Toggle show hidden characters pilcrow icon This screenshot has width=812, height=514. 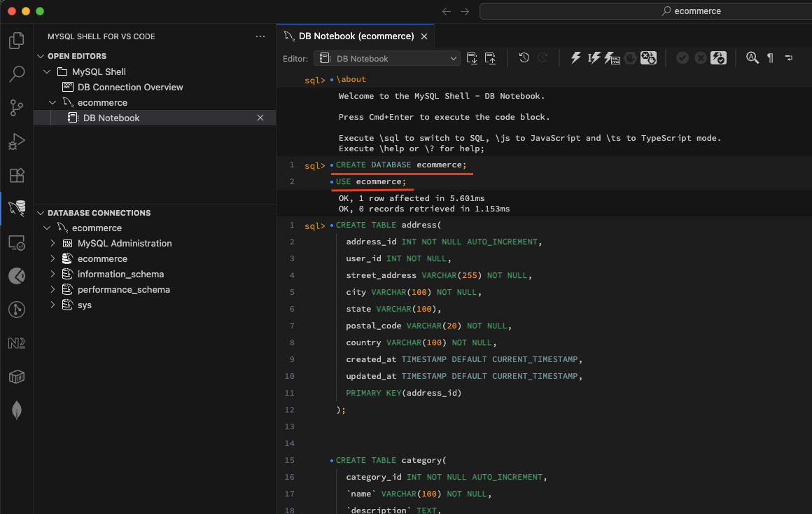pos(770,58)
